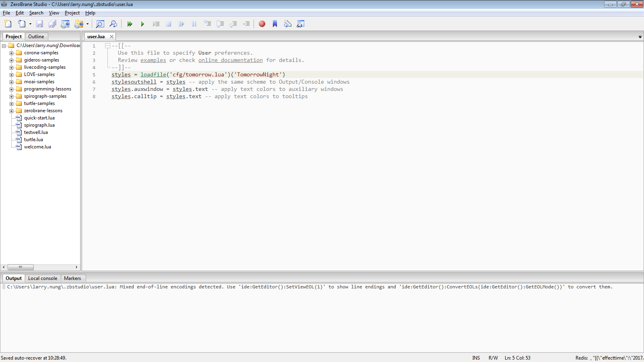Viewport: 644px width, 362px height.
Task: Open an existing file via toolbar icon
Action: [22, 24]
